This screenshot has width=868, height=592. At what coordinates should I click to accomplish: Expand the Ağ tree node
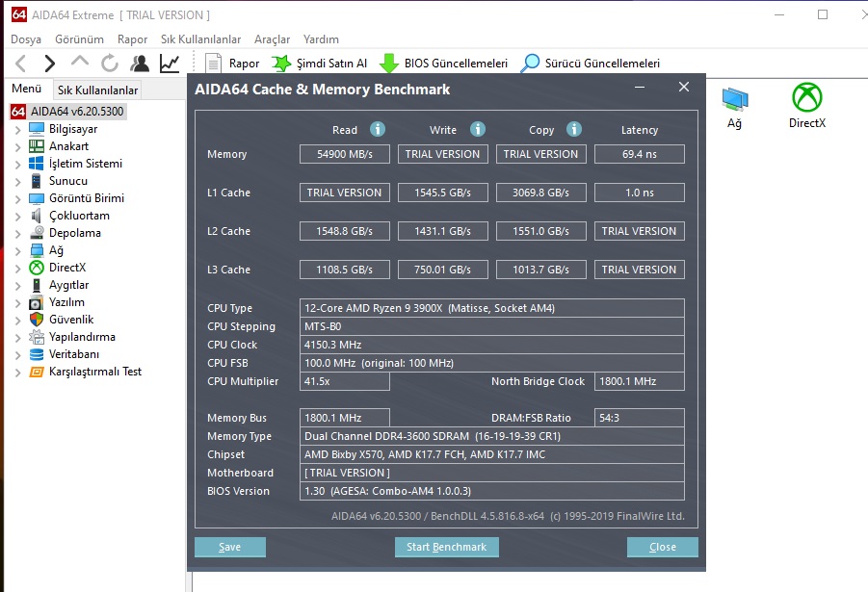(x=17, y=251)
